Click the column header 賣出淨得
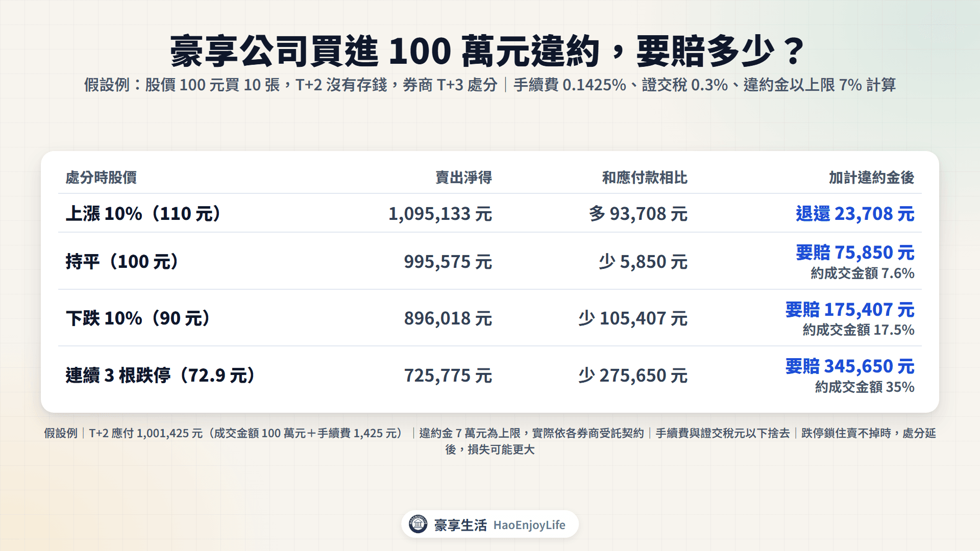The height and width of the screenshot is (551, 980). [x=463, y=178]
